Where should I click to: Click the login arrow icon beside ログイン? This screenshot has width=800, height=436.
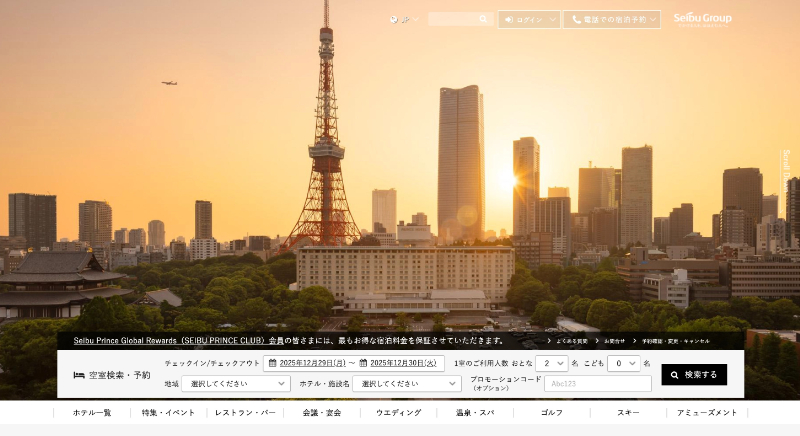click(x=509, y=19)
